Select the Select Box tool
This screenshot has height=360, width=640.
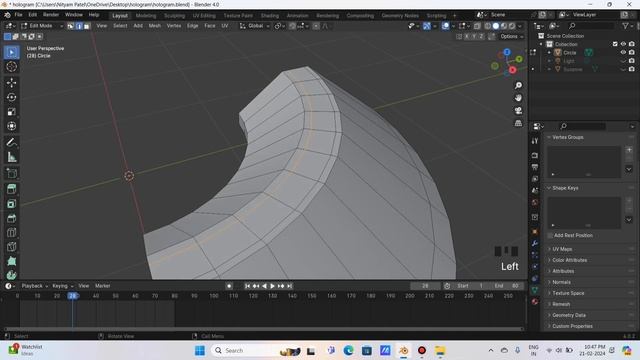pos(11,52)
